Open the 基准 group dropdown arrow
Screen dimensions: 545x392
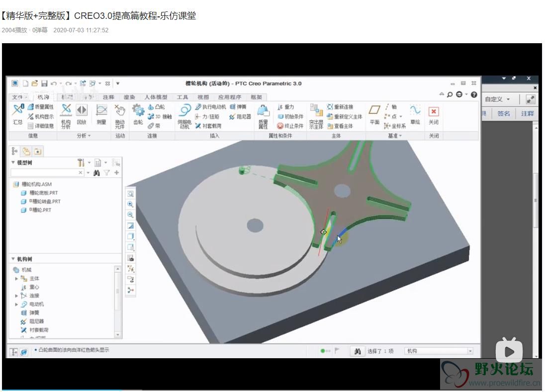click(x=400, y=136)
